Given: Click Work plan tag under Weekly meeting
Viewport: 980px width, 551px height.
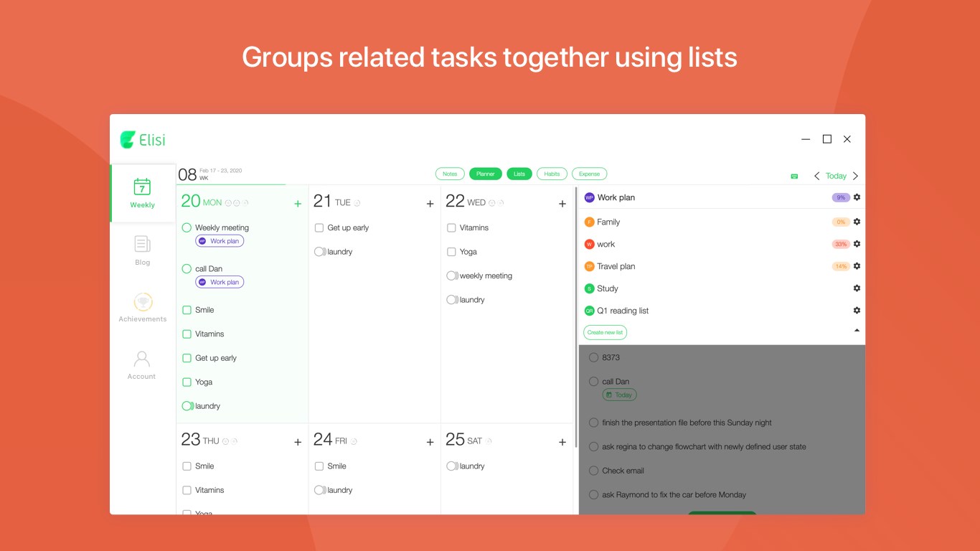Looking at the screenshot, I should pos(220,241).
